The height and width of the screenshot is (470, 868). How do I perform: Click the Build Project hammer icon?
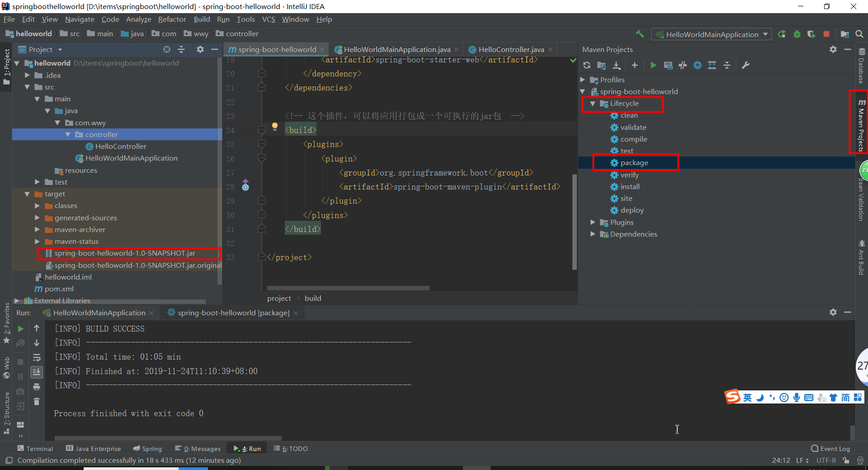[640, 34]
